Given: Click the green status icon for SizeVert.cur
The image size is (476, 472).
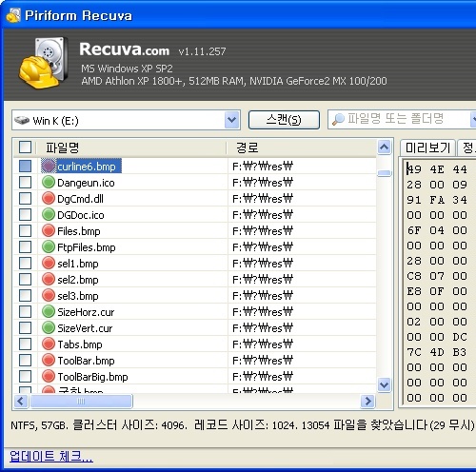Looking at the screenshot, I should click(x=49, y=328).
